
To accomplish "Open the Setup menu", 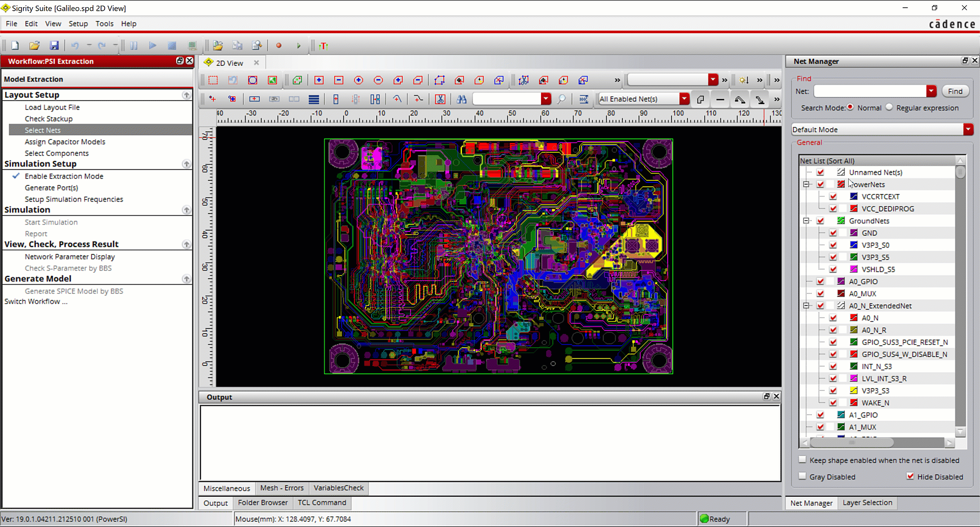I will [78, 23].
